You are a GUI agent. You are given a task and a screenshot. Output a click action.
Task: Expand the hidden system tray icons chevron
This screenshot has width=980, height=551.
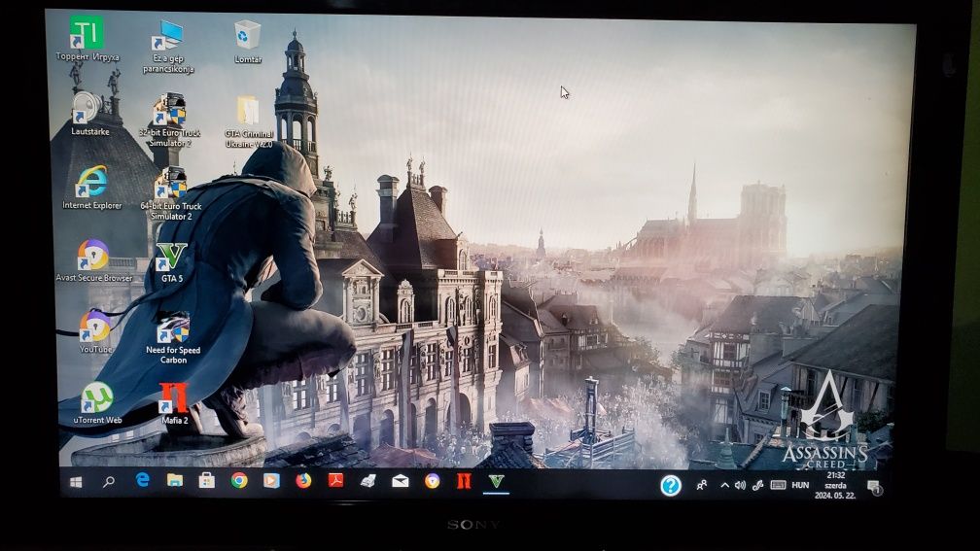pos(724,486)
